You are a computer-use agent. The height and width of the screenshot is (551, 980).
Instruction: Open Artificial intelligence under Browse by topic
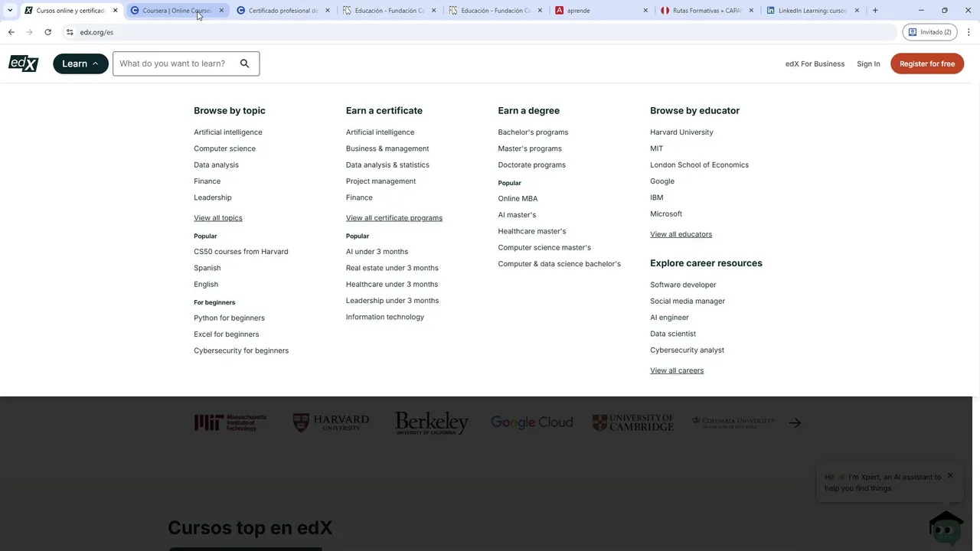[228, 132]
